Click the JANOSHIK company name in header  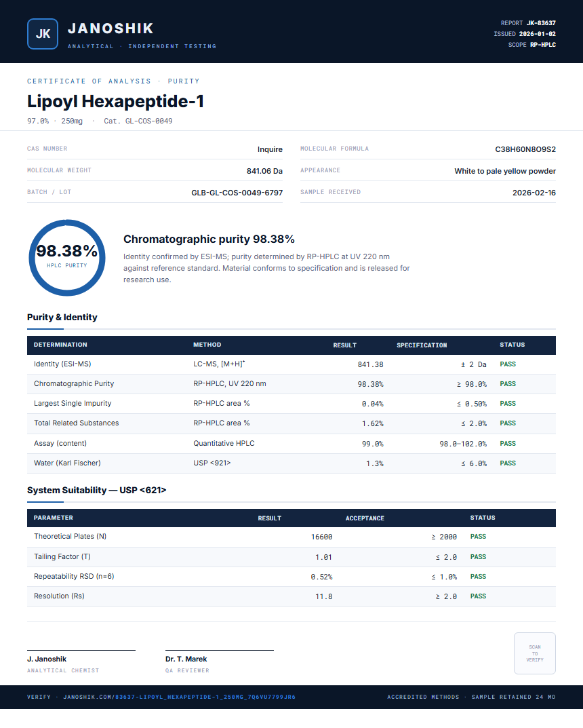(x=110, y=28)
